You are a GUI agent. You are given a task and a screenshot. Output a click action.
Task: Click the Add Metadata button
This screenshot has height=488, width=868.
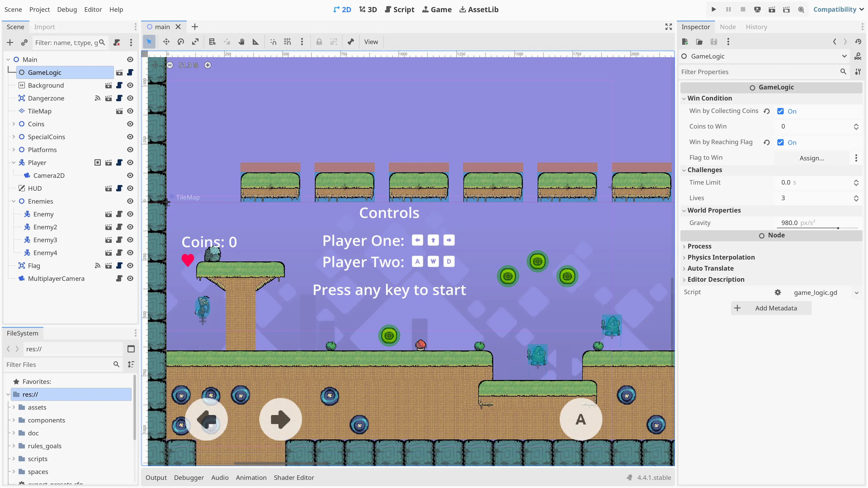pos(771,308)
